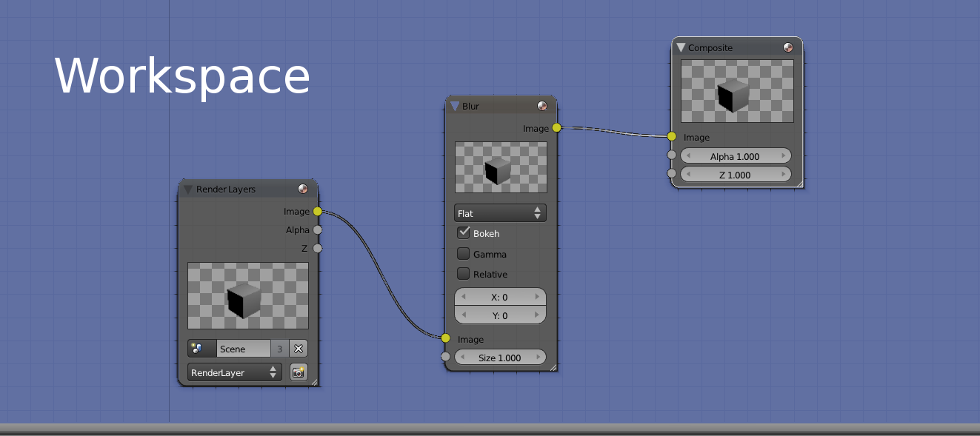Toggle preview sphere icon on Blur node
The width and height of the screenshot is (980, 436).
coord(542,107)
